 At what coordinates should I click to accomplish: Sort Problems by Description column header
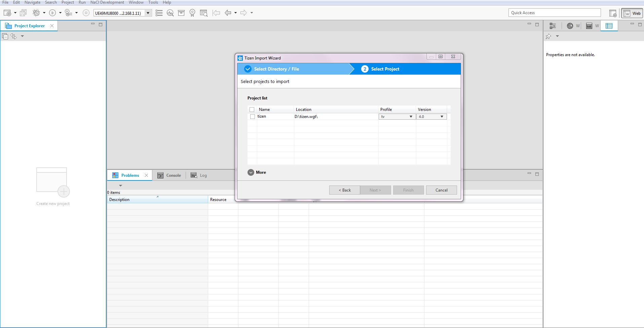coord(157,200)
